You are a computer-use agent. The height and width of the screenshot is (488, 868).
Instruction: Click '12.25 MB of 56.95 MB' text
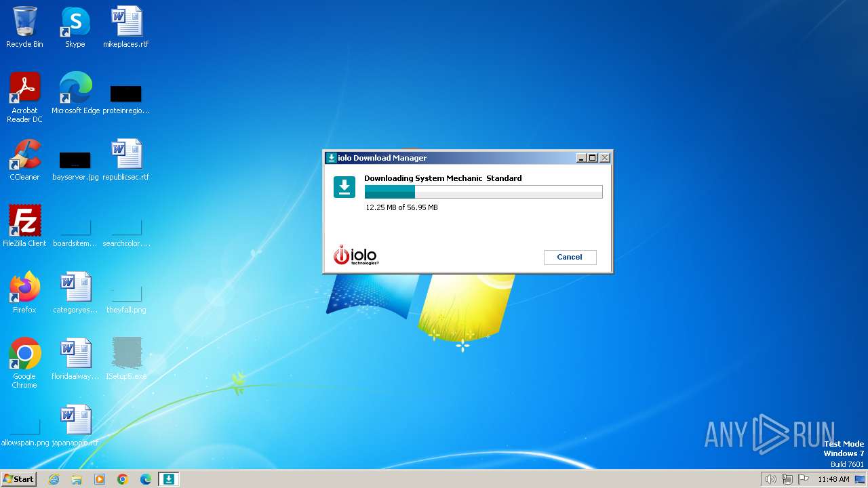click(401, 207)
